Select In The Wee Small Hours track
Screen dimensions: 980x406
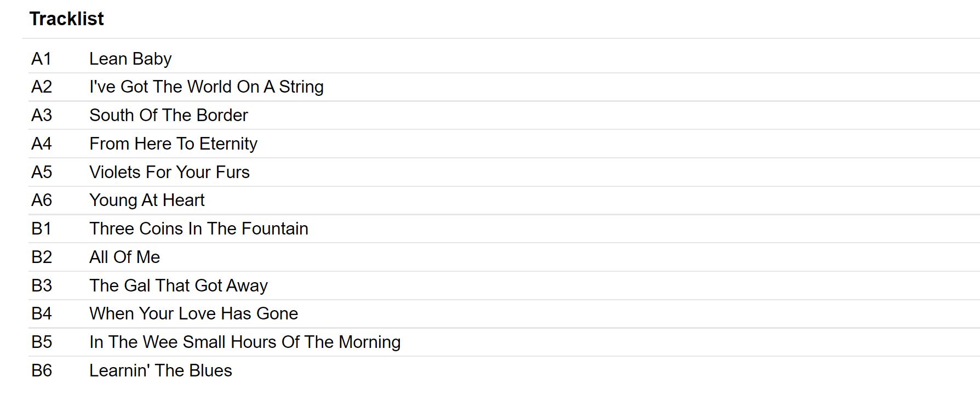[245, 342]
